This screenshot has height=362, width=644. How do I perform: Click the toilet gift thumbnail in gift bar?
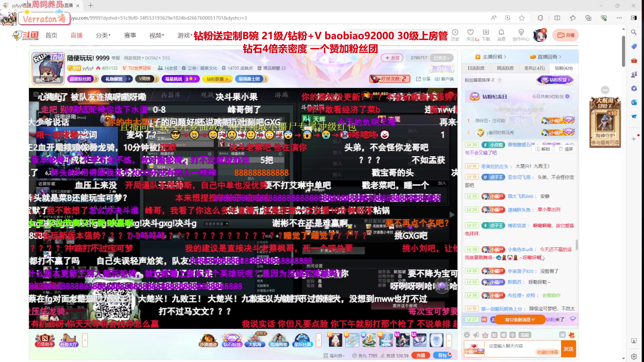click(436, 340)
